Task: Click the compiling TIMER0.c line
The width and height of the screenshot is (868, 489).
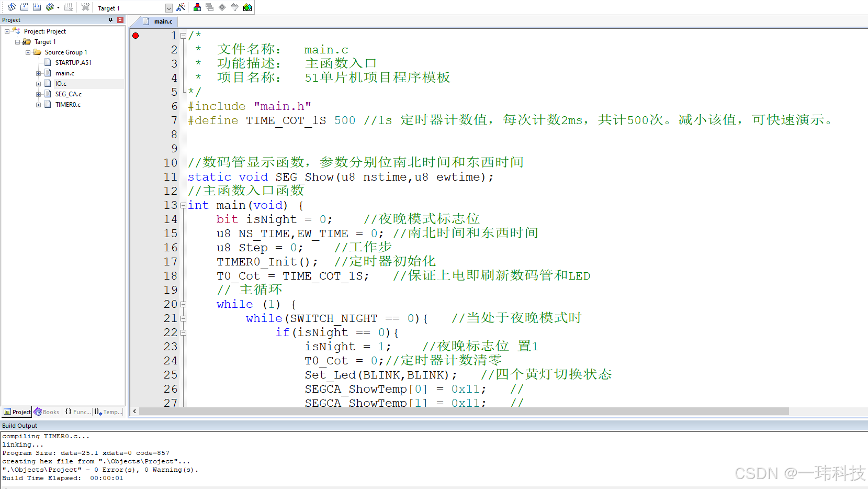Action: pos(46,436)
